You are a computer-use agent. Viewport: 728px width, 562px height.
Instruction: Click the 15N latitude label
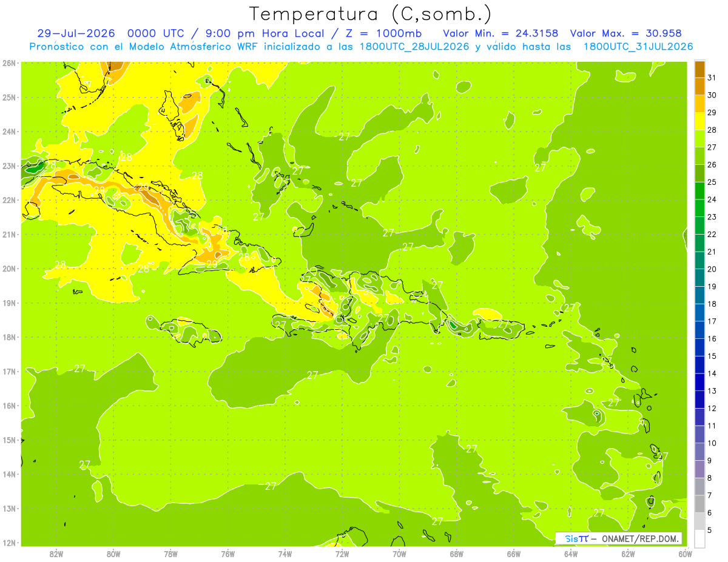pyautogui.click(x=9, y=440)
